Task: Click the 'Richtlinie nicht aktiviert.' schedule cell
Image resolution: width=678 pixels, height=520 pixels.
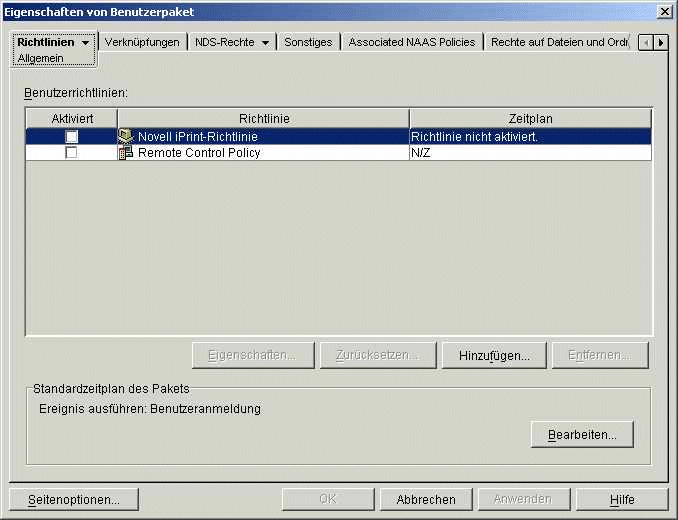Action: [530, 137]
